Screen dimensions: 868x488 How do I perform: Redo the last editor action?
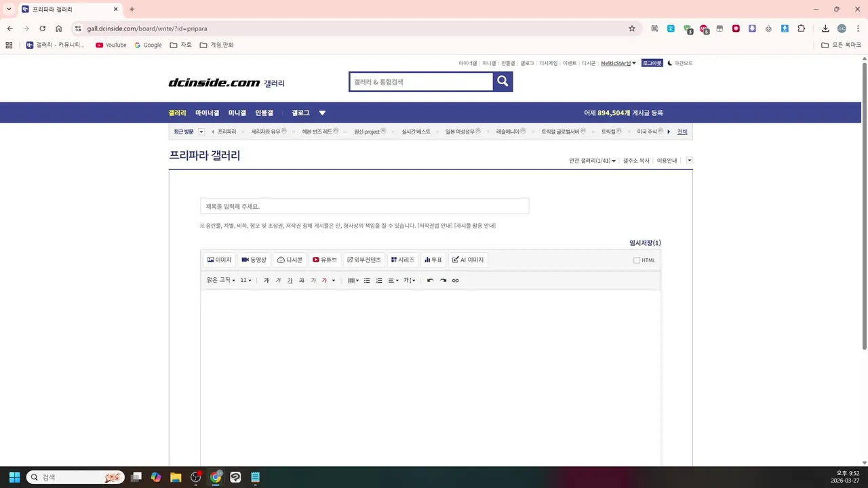[x=443, y=281]
